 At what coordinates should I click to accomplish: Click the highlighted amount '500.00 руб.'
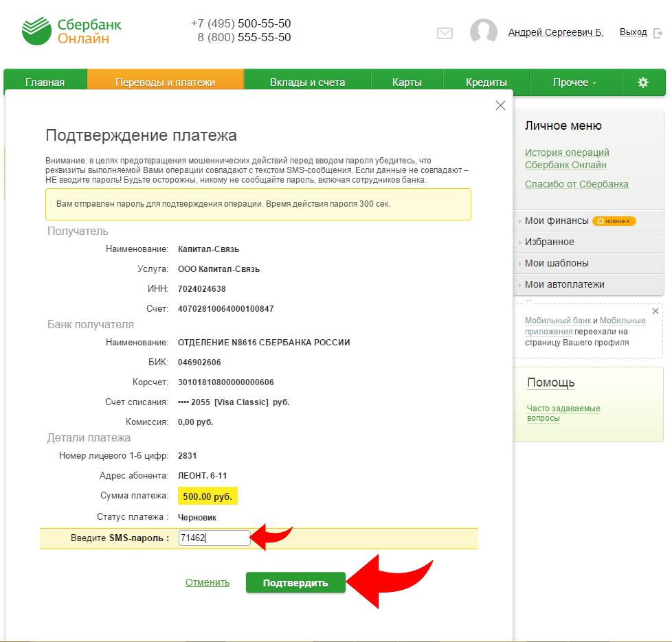coord(208,496)
